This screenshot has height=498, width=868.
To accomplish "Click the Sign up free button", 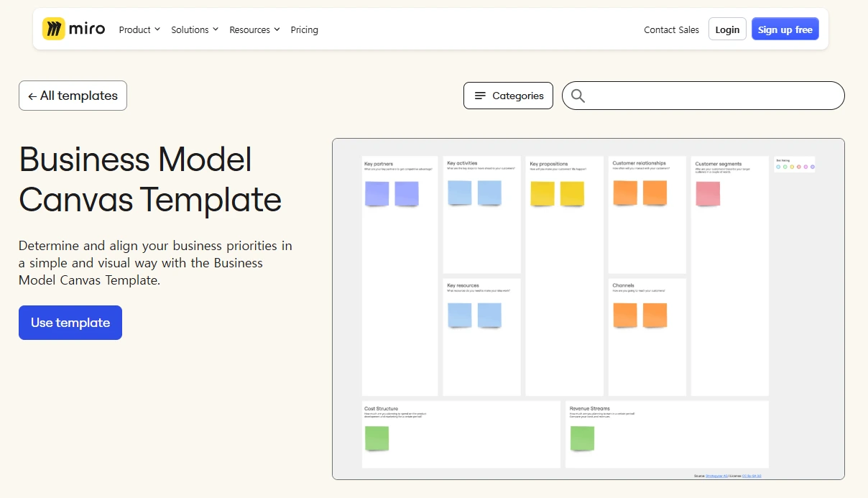I will 785,29.
